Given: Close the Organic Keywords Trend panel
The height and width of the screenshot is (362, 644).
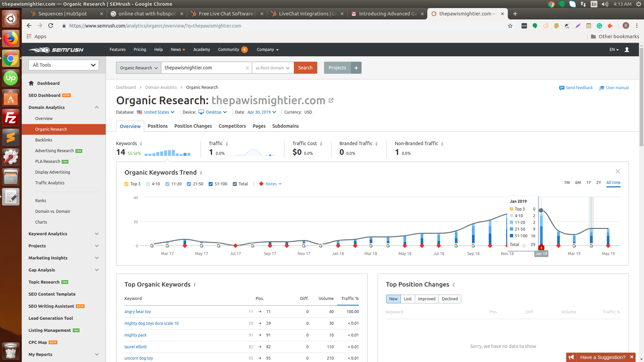Looking at the screenshot, I should (618, 171).
